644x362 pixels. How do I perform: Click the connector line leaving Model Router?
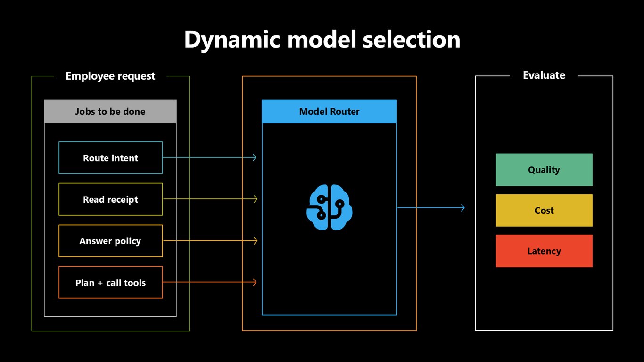point(428,208)
